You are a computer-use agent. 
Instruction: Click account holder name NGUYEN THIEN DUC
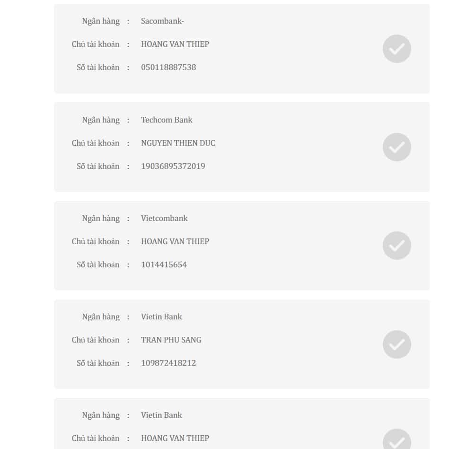(178, 143)
